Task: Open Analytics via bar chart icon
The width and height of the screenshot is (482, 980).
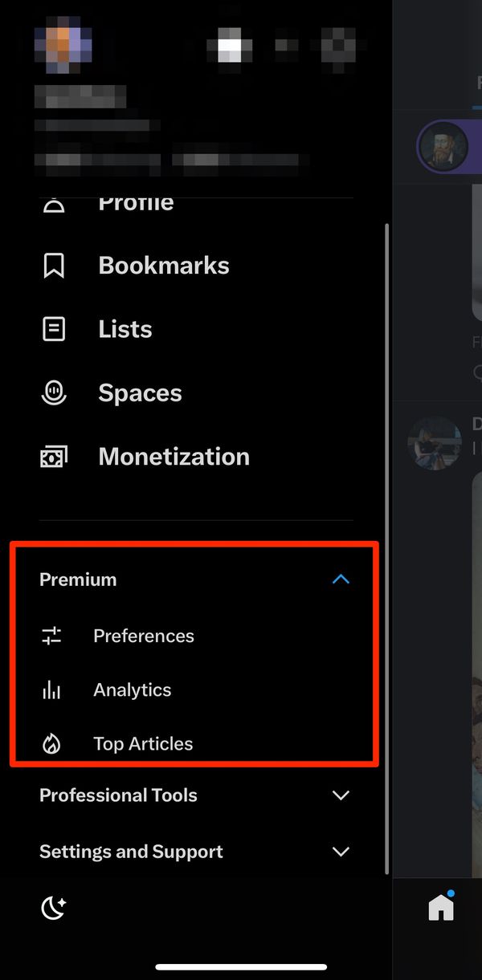Action: 51,689
